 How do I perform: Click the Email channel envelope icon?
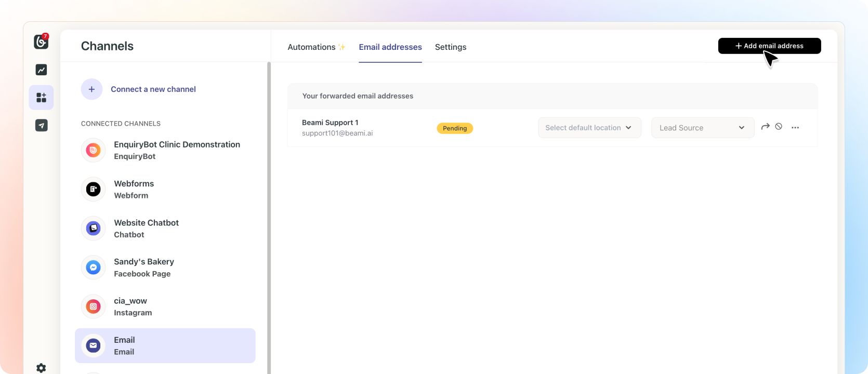[93, 345]
